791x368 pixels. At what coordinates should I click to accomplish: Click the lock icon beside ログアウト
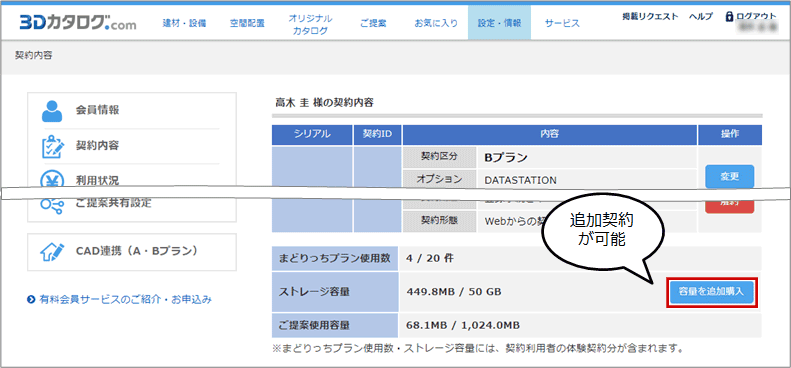point(729,17)
